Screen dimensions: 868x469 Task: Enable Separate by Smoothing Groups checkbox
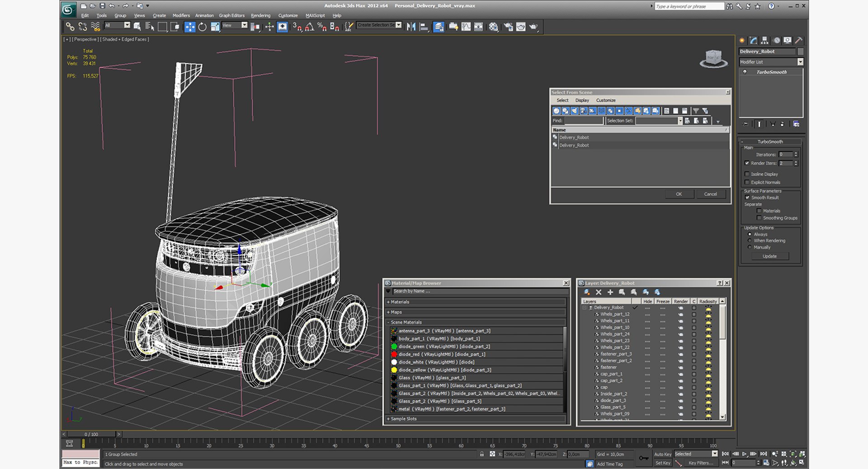click(x=759, y=218)
